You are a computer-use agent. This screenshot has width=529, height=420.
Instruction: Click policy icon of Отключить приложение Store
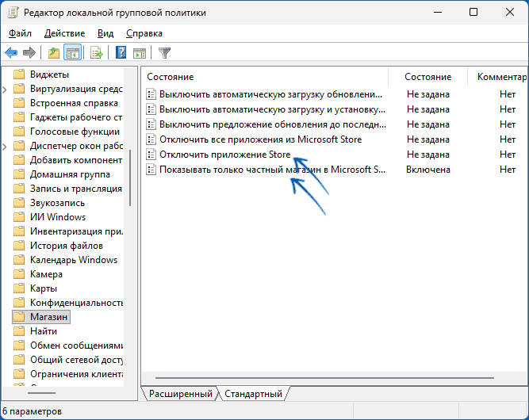pyautogui.click(x=151, y=155)
